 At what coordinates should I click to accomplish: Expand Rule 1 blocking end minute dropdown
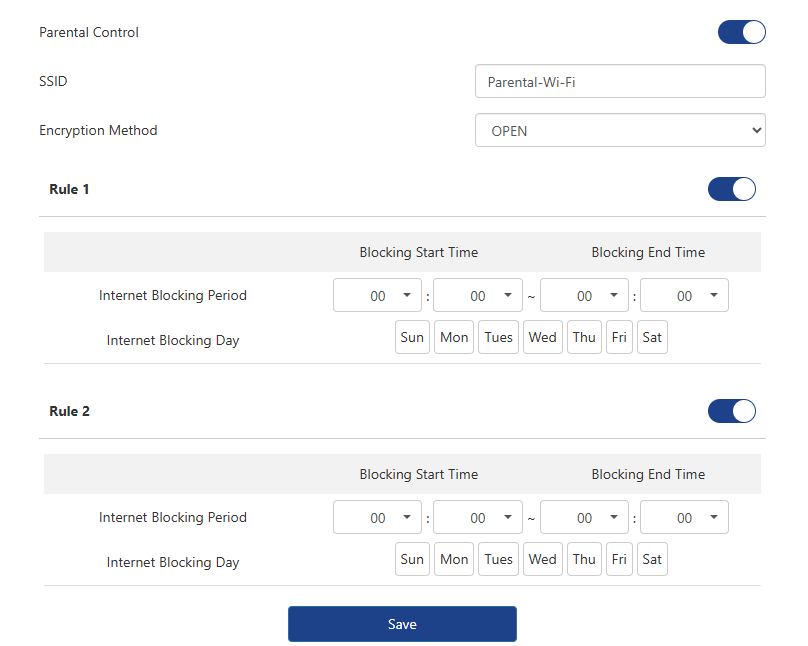(x=684, y=296)
